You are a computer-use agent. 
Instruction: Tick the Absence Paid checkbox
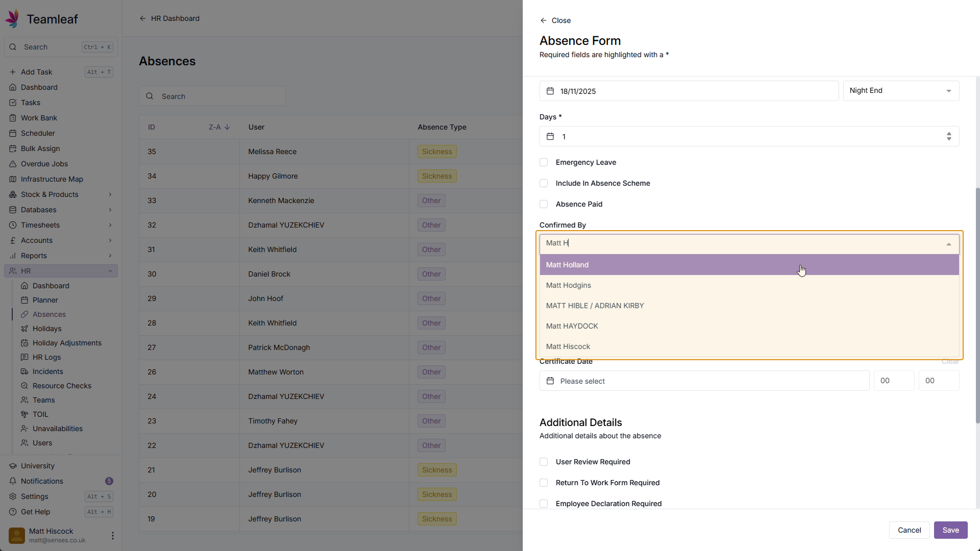click(544, 204)
